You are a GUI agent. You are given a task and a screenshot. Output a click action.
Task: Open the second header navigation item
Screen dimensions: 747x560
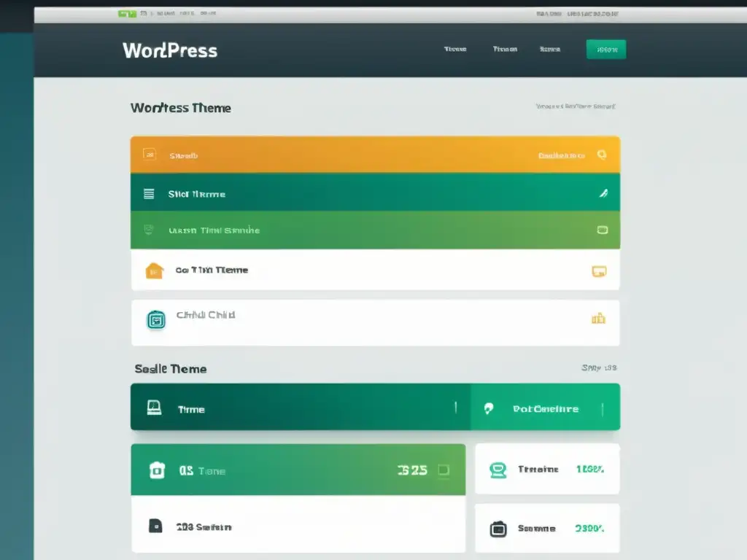click(505, 49)
